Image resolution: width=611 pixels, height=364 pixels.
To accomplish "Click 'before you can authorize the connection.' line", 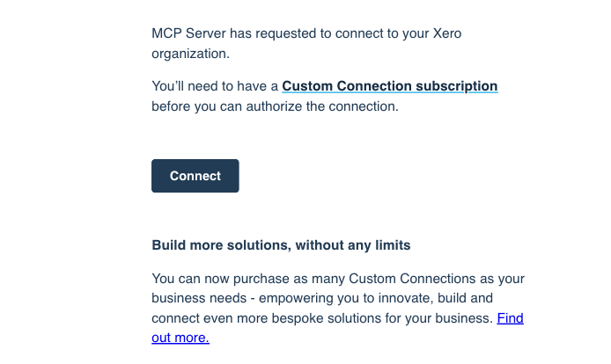I will pos(275,106).
